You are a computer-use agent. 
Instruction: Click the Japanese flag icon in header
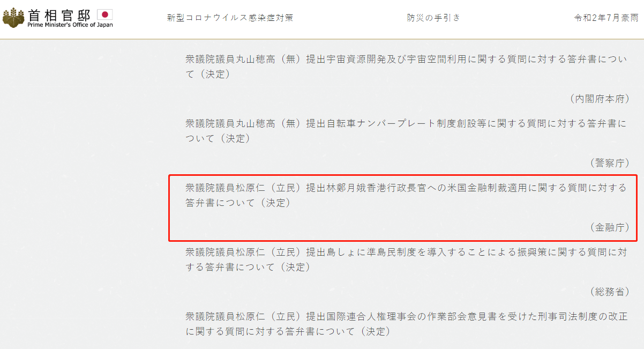pos(104,14)
